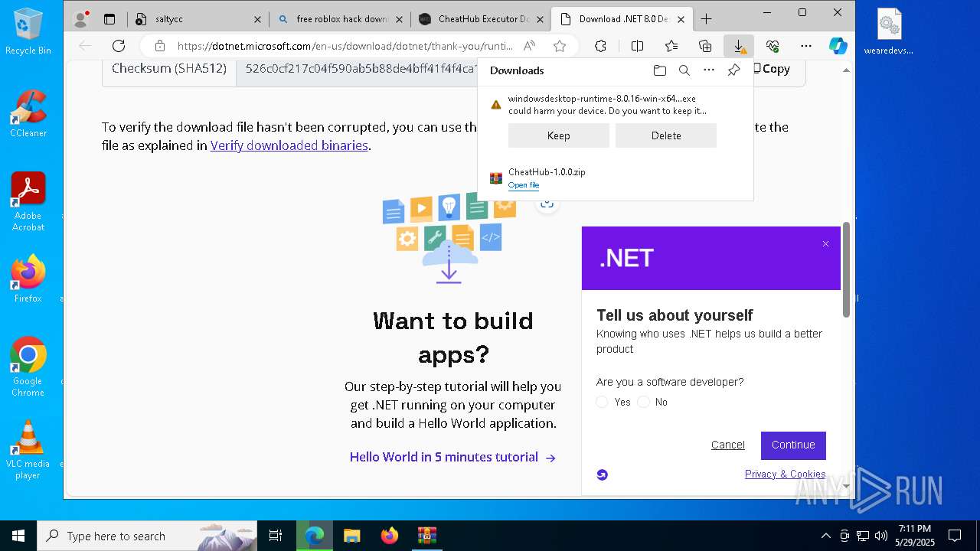
Task: Open Edge Settings and more menu
Action: tap(806, 46)
